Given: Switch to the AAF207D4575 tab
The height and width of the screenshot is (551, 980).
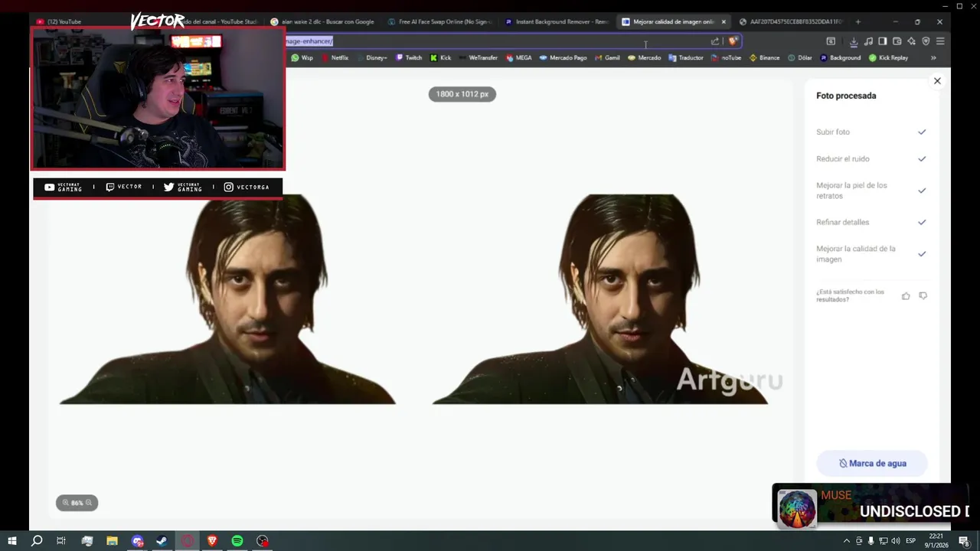Looking at the screenshot, I should click(x=791, y=21).
